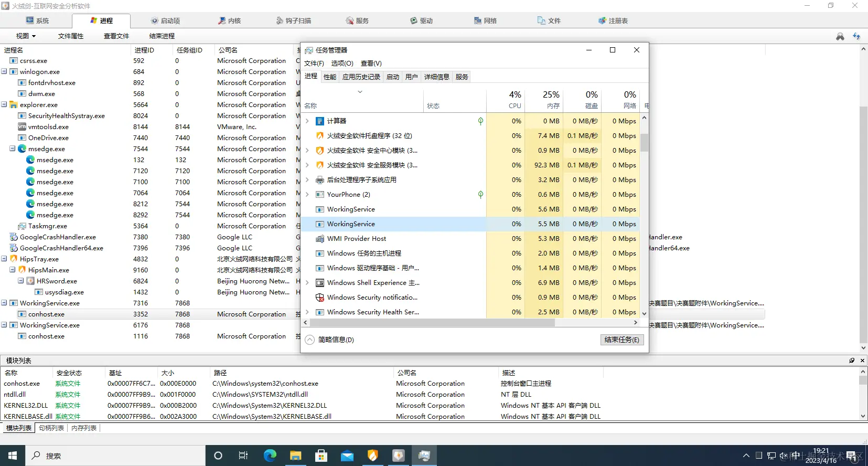The height and width of the screenshot is (466, 868).
Task: Click Cortana circle icon on taskbar
Action: pos(218,456)
